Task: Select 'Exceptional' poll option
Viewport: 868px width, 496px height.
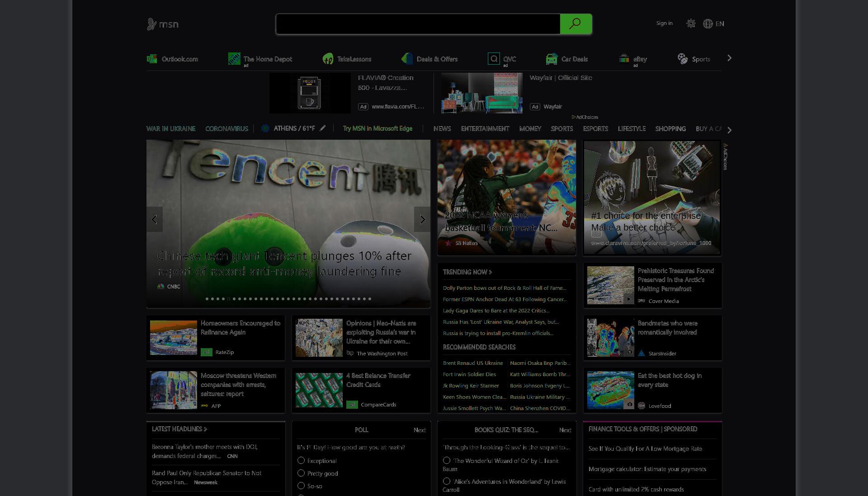Action: pos(301,460)
